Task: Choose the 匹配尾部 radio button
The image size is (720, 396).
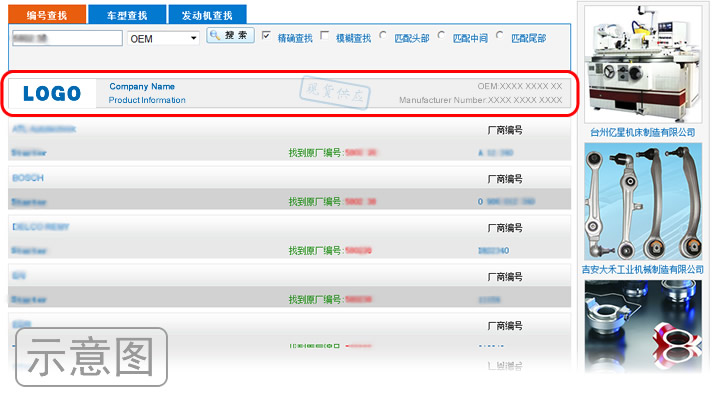Action: click(500, 35)
